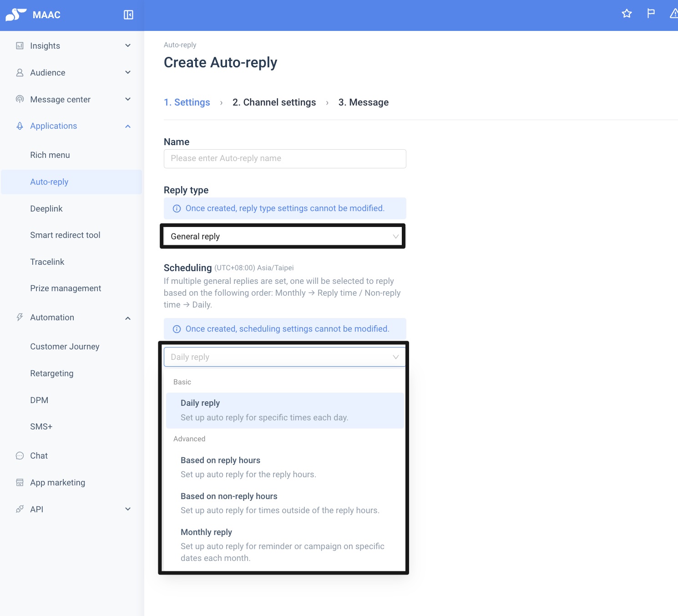Click the star favorites icon
The height and width of the screenshot is (616, 678).
point(627,14)
